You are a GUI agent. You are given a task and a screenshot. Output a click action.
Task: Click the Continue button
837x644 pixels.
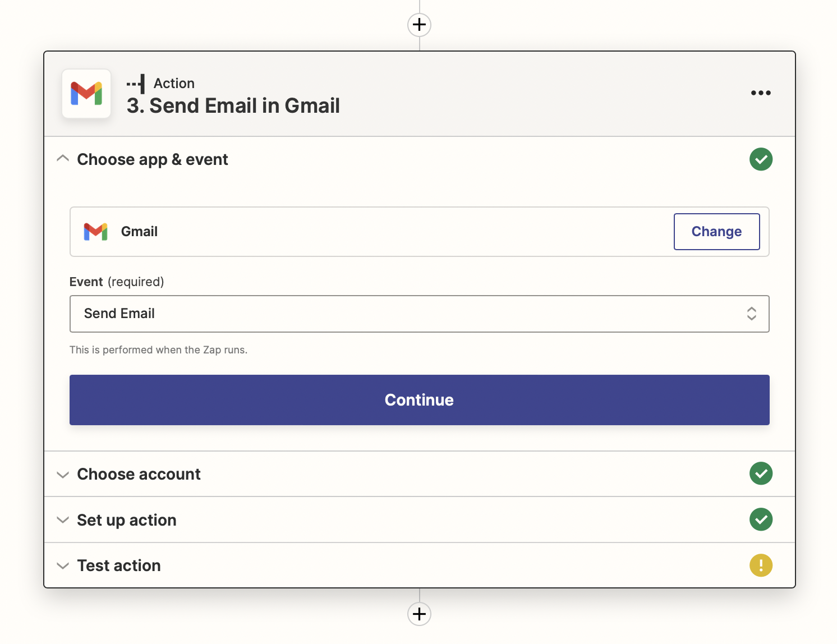[419, 400]
